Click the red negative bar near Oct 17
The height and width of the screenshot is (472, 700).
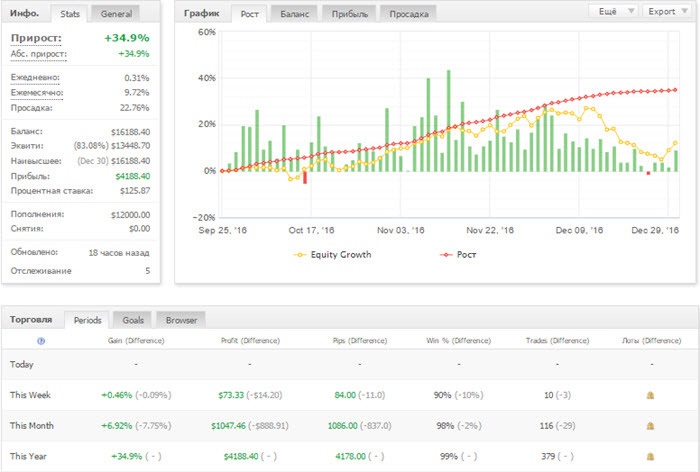click(304, 177)
